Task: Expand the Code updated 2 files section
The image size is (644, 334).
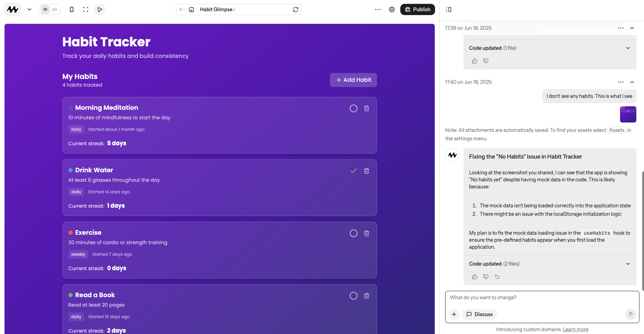Action: tap(627, 263)
